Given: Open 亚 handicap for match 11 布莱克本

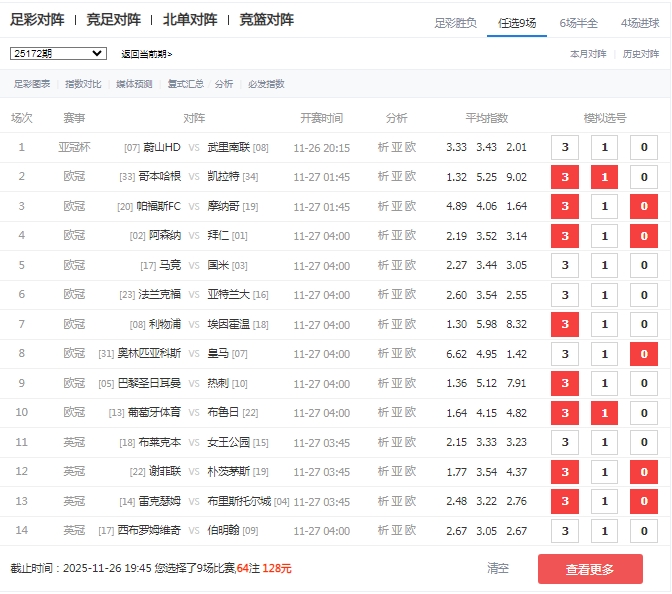Looking at the screenshot, I should pos(396,443).
